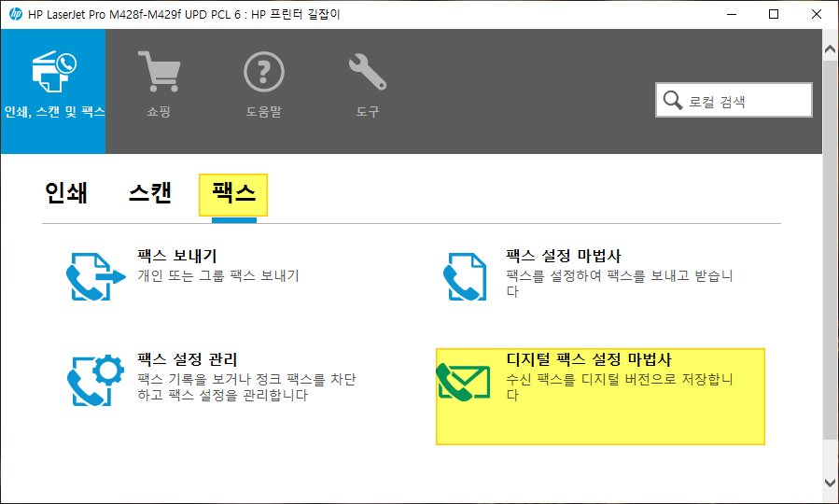Click the 디지털 팩스 설정 마법사 envelope icon
The width and height of the screenshot is (839, 504).
[x=464, y=382]
